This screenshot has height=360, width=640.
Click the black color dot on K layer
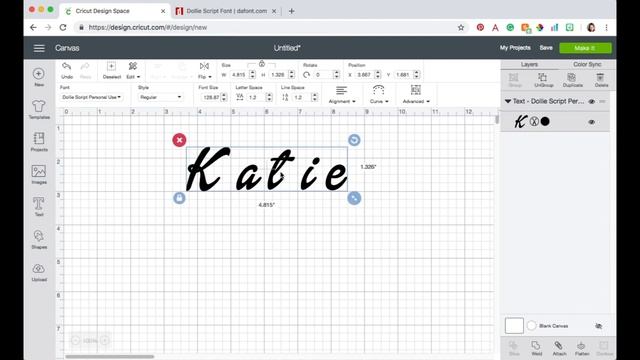coord(545,122)
